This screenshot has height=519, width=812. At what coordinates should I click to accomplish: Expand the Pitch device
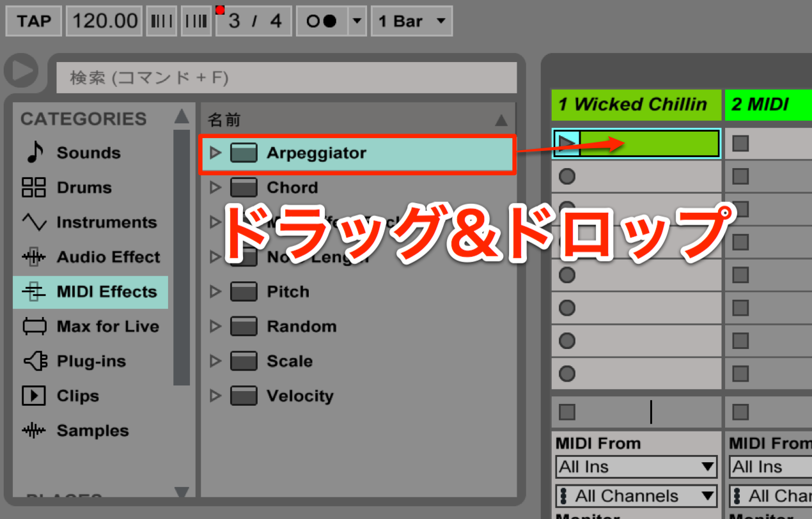pos(215,291)
